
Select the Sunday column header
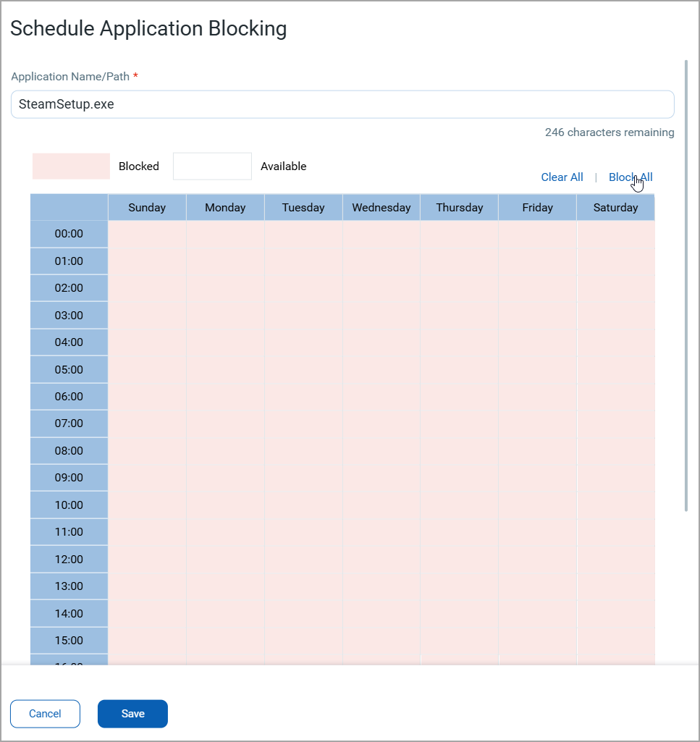pyautogui.click(x=147, y=208)
